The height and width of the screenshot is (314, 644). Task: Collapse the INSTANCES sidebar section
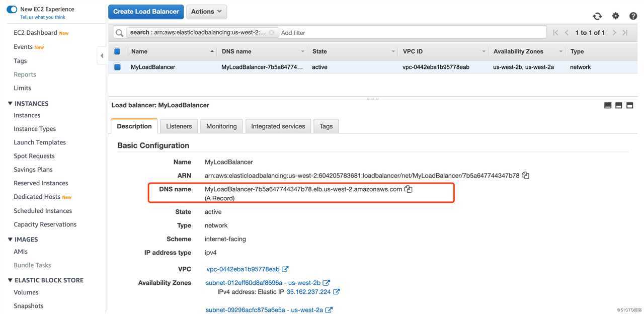(10, 103)
